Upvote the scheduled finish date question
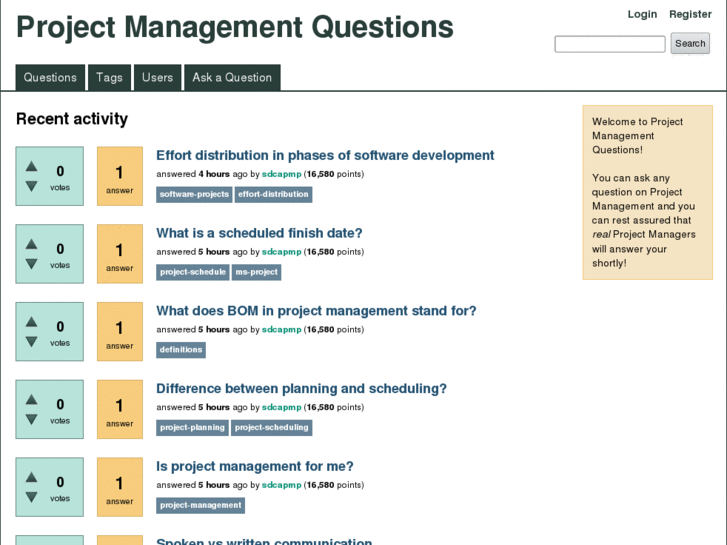 [31, 245]
